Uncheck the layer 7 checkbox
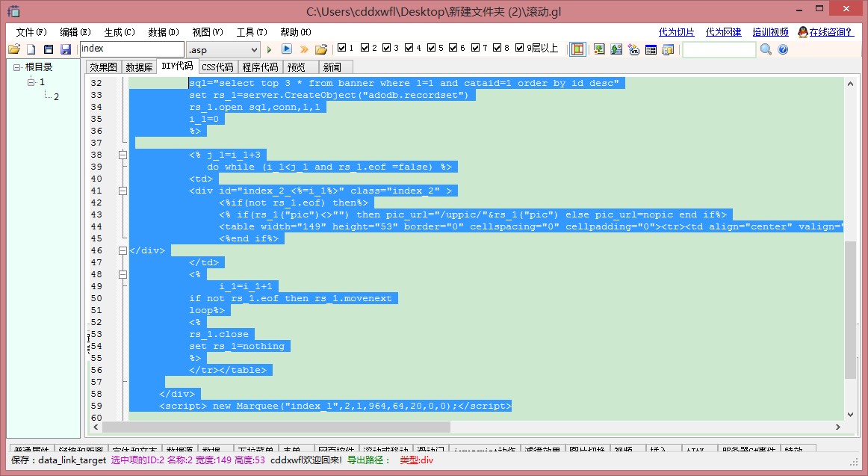Viewport: 868px width, 476px height. [475, 48]
